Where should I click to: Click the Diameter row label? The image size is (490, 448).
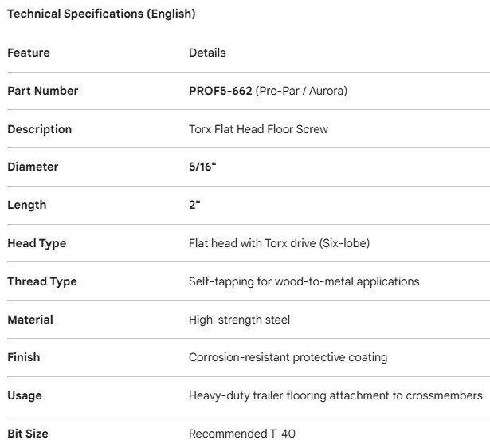click(33, 167)
